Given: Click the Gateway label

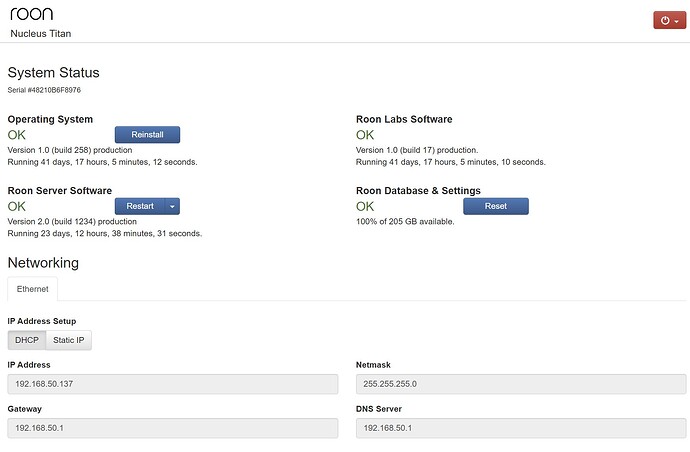Looking at the screenshot, I should (25, 409).
